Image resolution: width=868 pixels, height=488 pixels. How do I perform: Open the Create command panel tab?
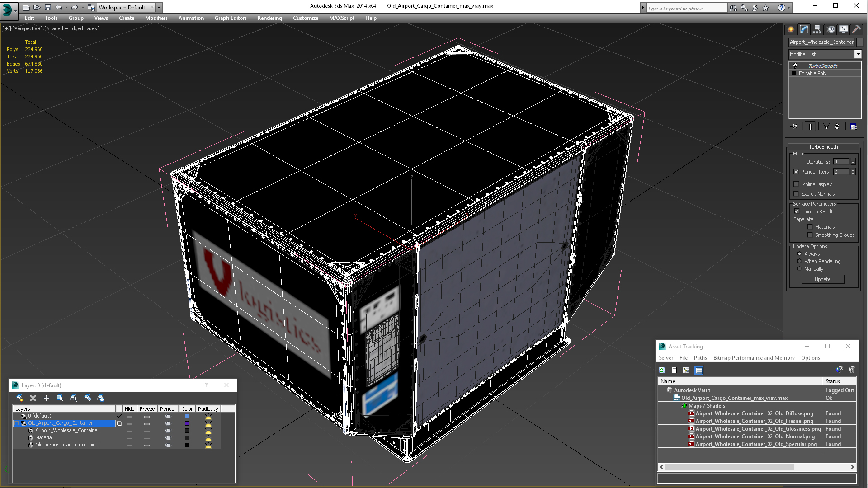pyautogui.click(x=791, y=29)
